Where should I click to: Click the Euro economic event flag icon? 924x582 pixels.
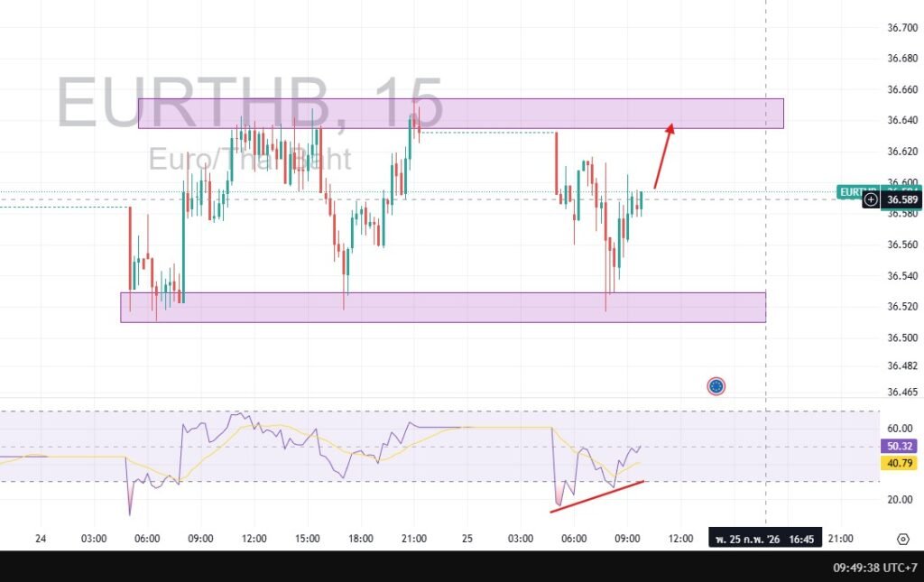coord(716,386)
